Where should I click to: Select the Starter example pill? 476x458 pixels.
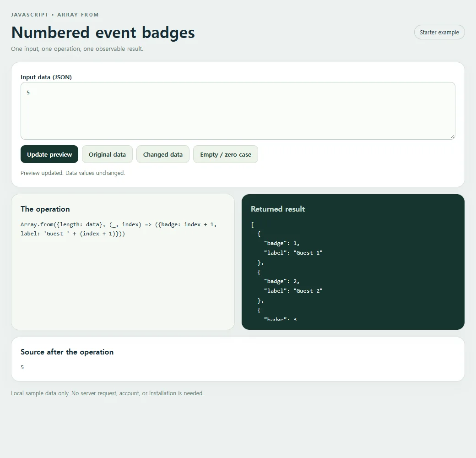pos(439,32)
